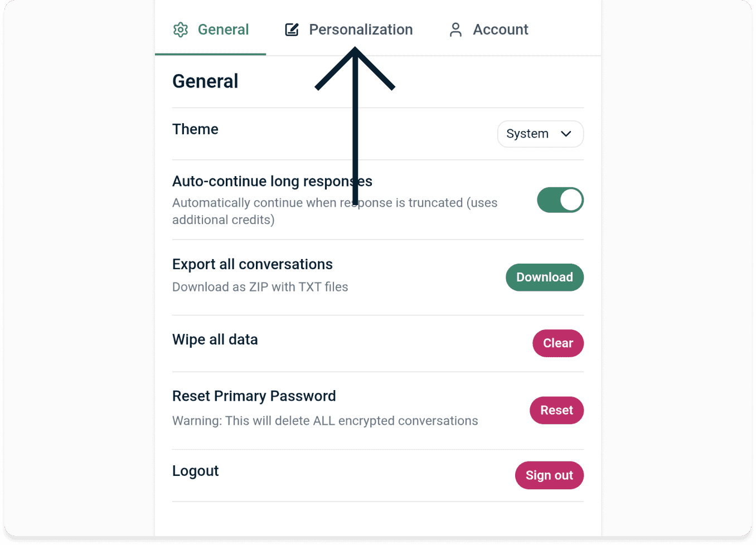Click the Logout row label
The width and height of the screenshot is (756, 545).
[x=195, y=471]
